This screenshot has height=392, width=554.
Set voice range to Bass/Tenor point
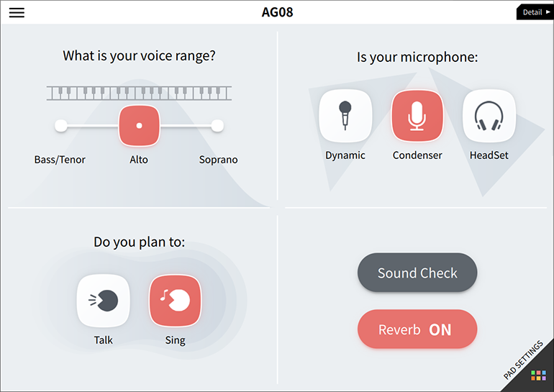[x=61, y=126]
